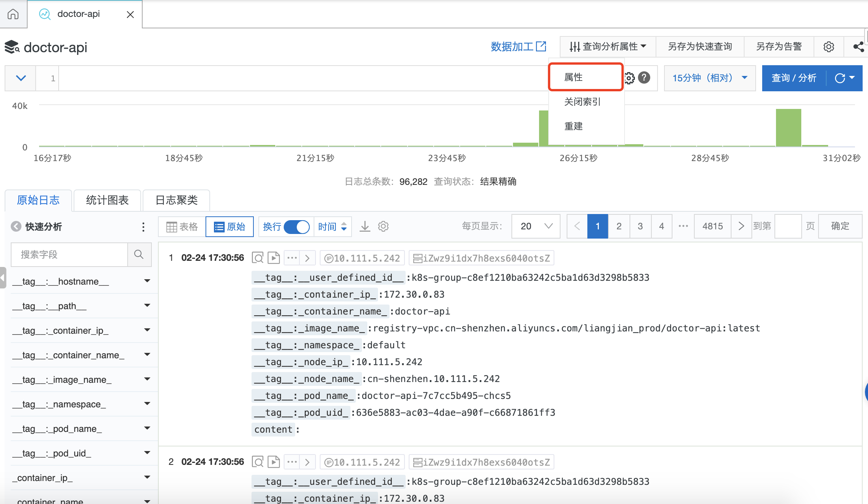The height and width of the screenshot is (504, 868).
Task: Open the per-page count dropdown showing 20
Action: coord(536,226)
